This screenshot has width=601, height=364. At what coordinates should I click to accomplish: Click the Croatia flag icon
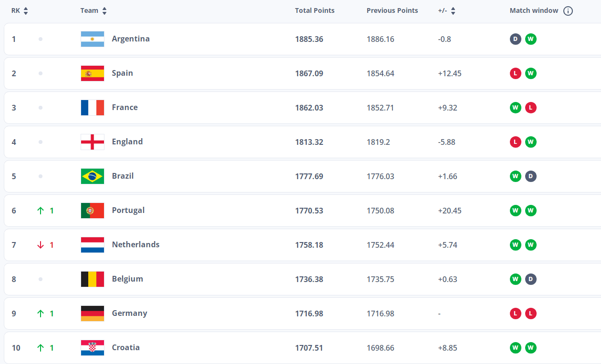93,348
